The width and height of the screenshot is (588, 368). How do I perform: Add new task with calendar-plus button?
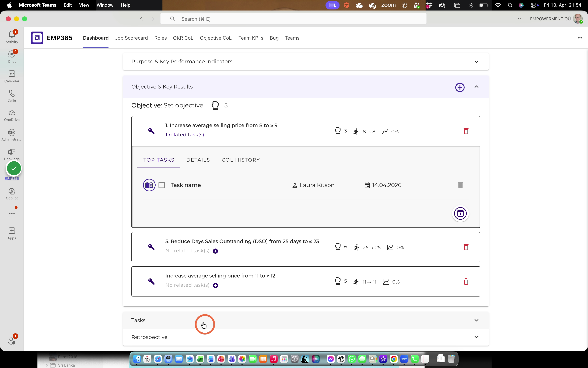(x=460, y=214)
